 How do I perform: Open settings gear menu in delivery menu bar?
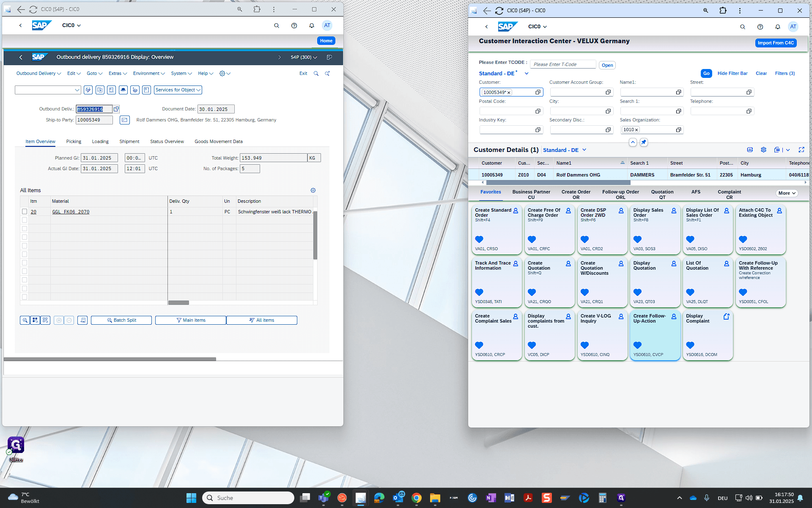(225, 73)
